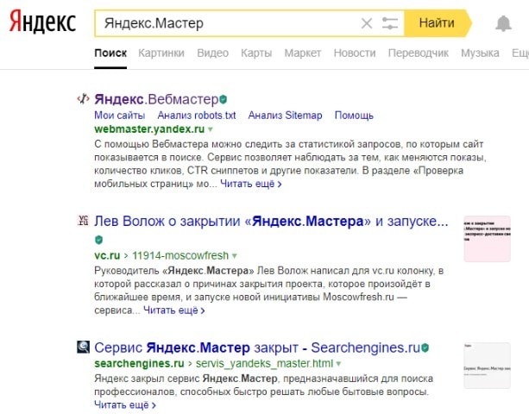Click the Searchengines.ru favicon

pos(84,347)
